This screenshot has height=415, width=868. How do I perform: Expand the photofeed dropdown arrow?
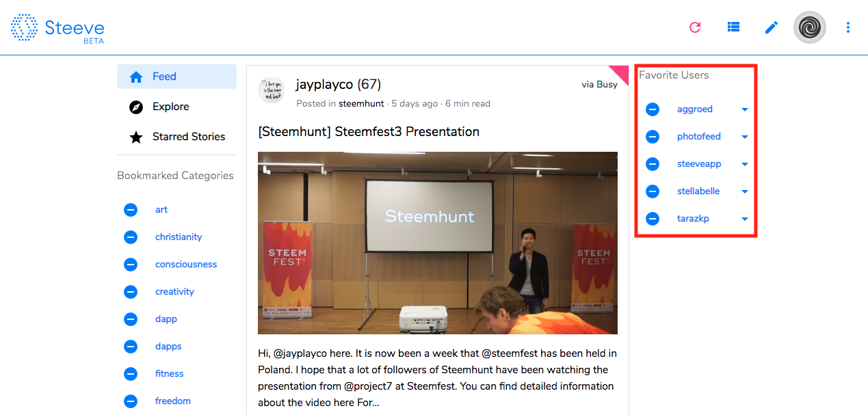tap(745, 137)
